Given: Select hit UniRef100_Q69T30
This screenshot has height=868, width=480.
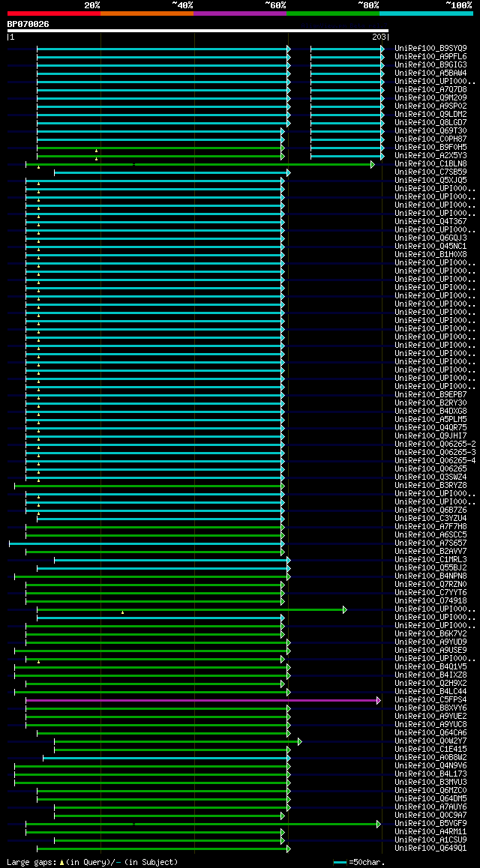Looking at the screenshot, I should coord(430,130).
